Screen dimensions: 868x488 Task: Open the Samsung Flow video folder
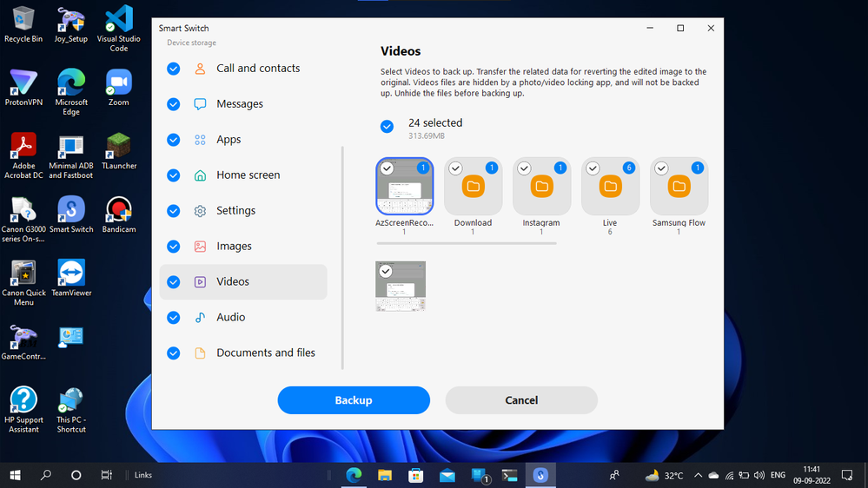679,187
